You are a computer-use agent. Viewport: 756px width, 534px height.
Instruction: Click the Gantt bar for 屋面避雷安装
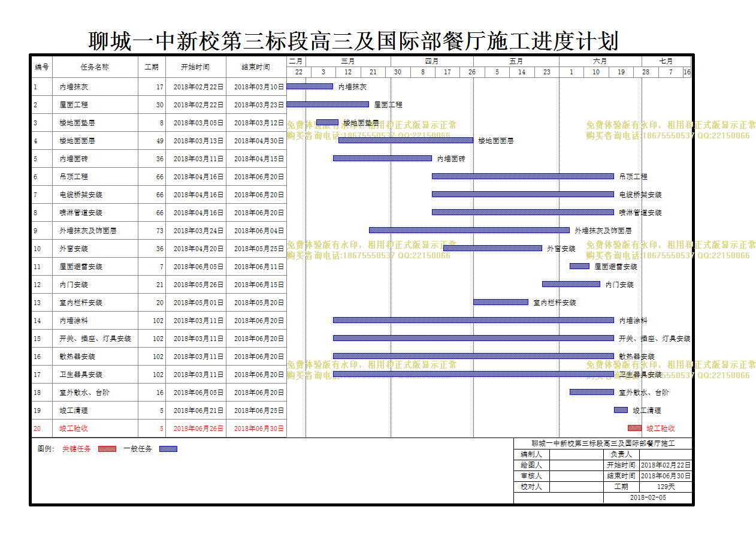(579, 266)
